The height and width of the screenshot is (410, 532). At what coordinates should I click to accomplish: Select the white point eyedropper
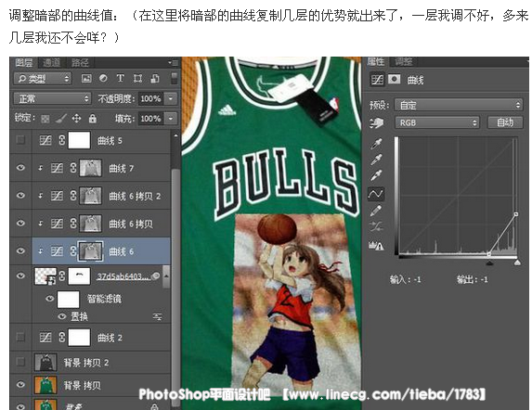[376, 175]
